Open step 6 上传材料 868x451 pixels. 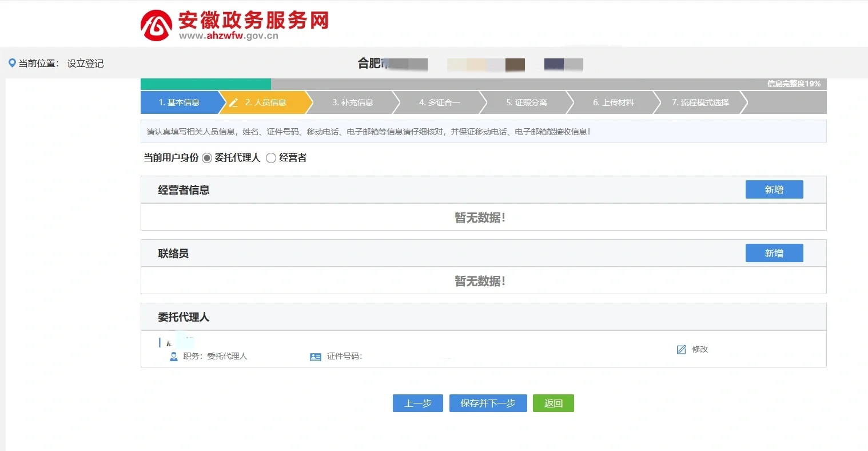coord(613,103)
